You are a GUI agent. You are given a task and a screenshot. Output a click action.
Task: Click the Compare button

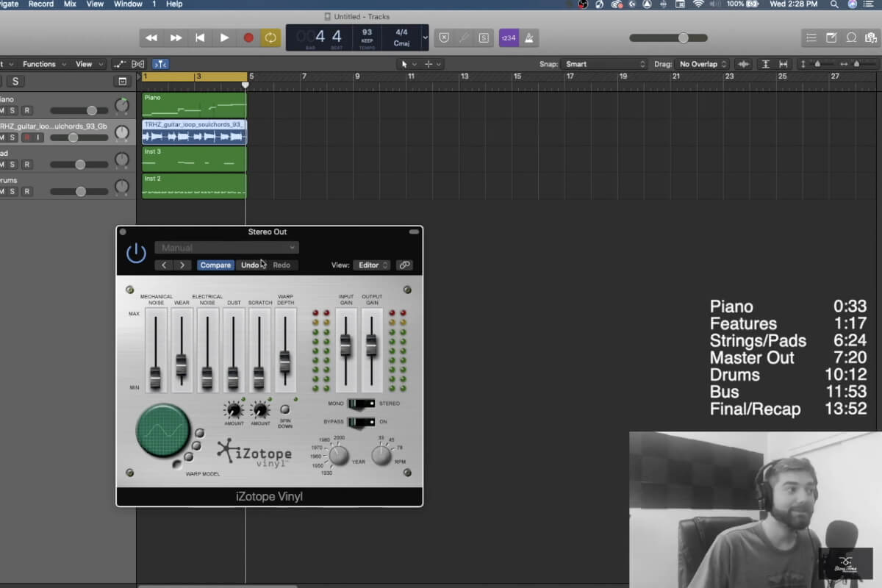[x=215, y=265]
